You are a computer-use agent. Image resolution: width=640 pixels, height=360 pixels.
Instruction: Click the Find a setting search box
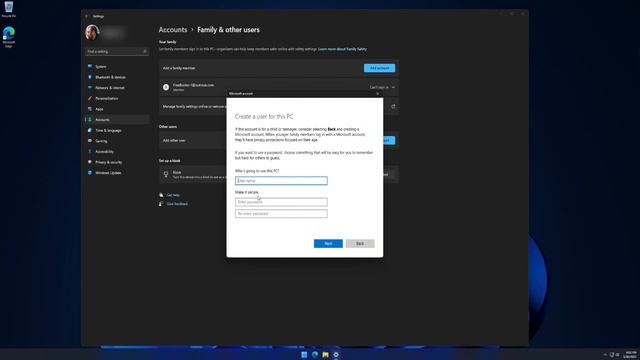coord(117,51)
